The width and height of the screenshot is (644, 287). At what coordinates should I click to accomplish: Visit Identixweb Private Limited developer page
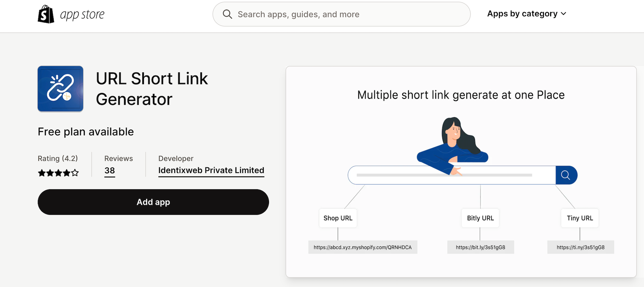pos(211,171)
